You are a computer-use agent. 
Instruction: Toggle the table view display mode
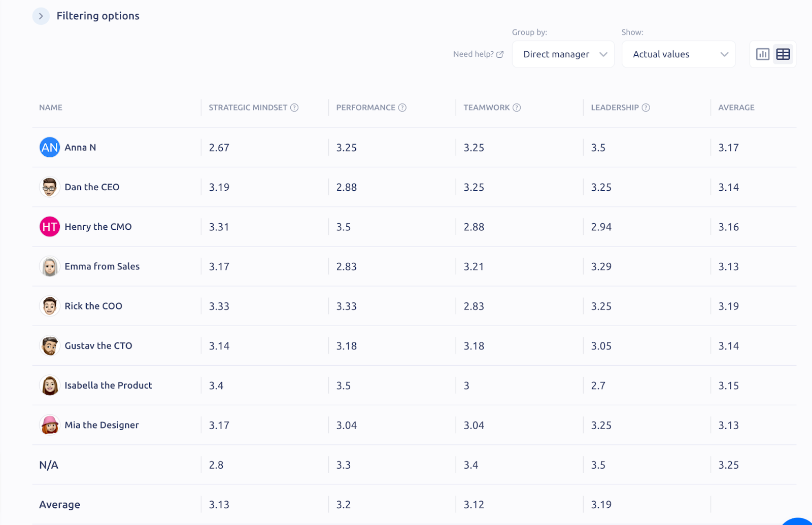(783, 54)
